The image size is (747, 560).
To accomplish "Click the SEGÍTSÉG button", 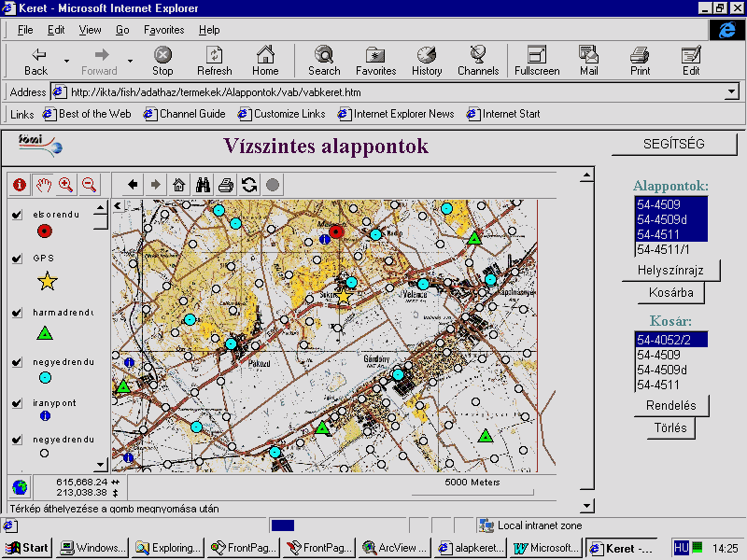I will 674,144.
